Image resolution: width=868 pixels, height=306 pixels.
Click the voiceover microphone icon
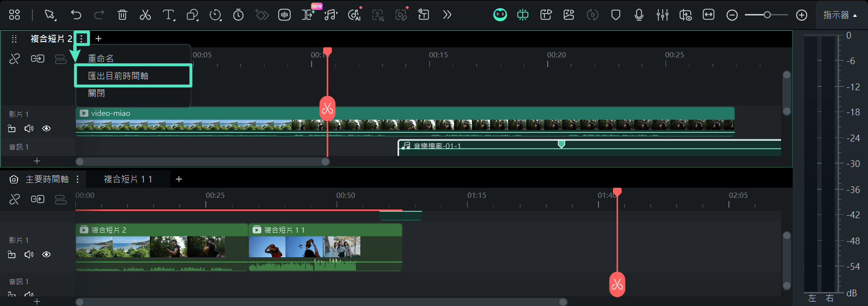pyautogui.click(x=639, y=15)
